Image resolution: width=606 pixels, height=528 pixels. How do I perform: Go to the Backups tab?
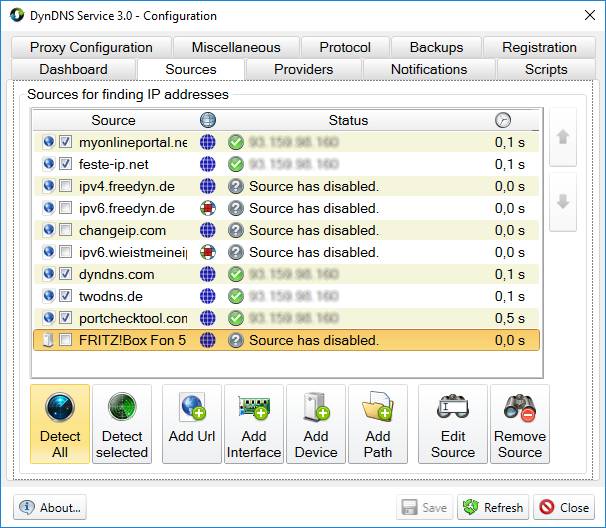(x=436, y=47)
